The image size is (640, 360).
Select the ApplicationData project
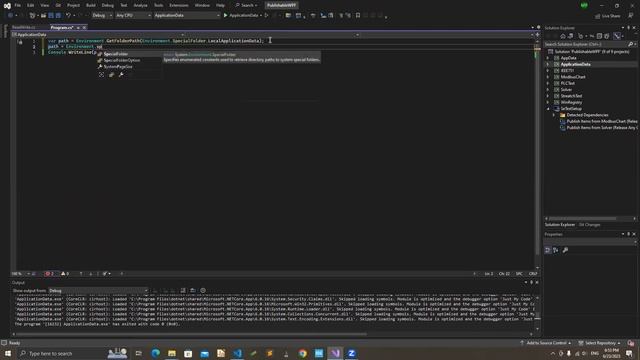click(x=576, y=64)
